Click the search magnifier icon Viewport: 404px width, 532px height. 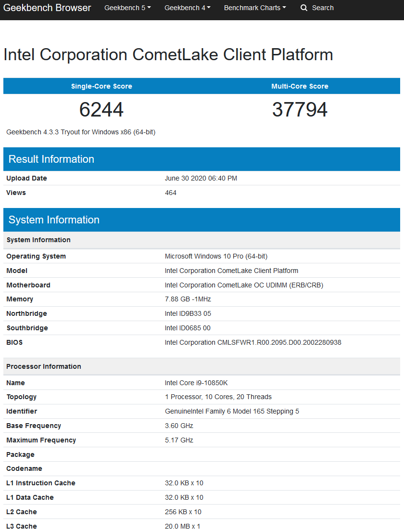click(x=303, y=8)
